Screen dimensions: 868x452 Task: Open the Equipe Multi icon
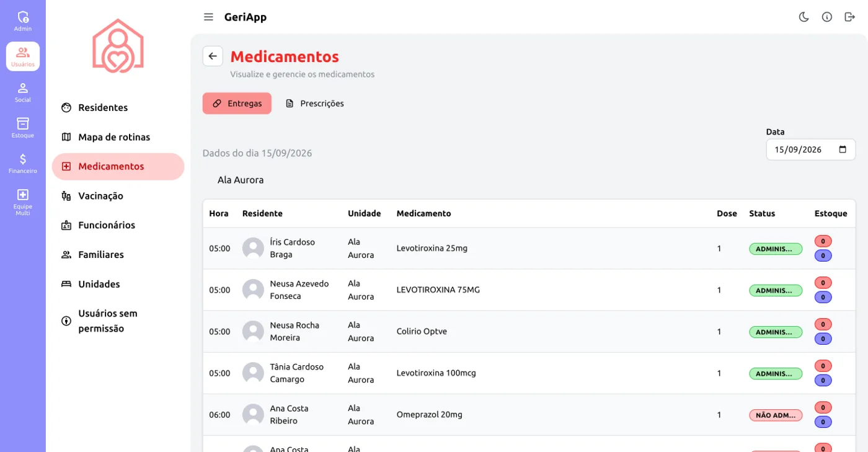pos(23,202)
